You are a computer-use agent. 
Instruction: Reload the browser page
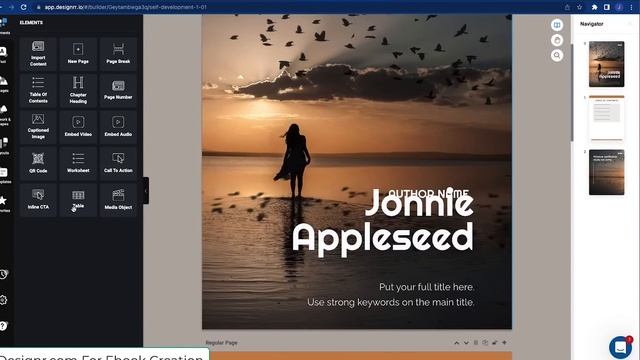click(24, 7)
